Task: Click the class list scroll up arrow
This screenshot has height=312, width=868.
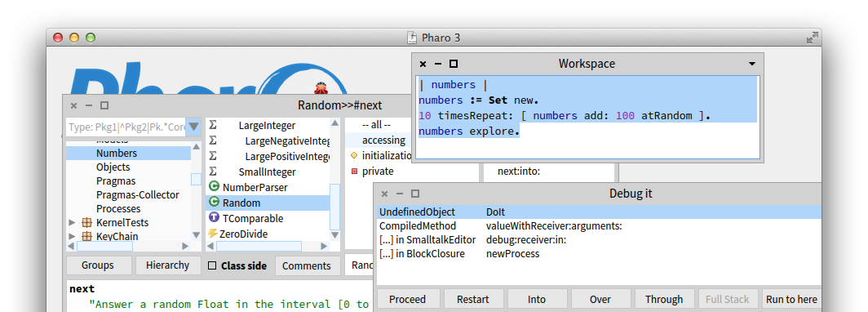Action: coord(335,123)
